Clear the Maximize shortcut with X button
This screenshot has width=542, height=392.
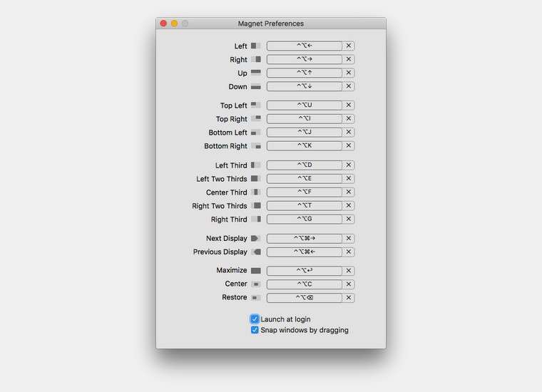point(349,271)
